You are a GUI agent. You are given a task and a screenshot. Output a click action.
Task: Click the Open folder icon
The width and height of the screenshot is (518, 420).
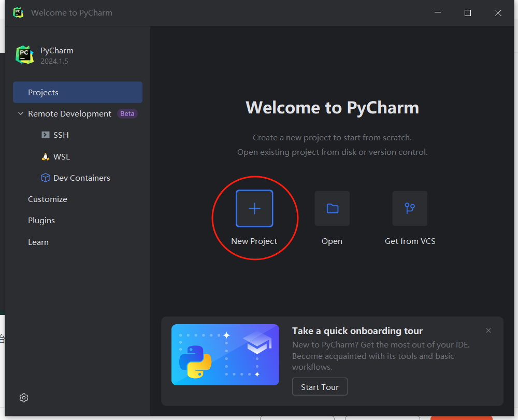tap(332, 208)
